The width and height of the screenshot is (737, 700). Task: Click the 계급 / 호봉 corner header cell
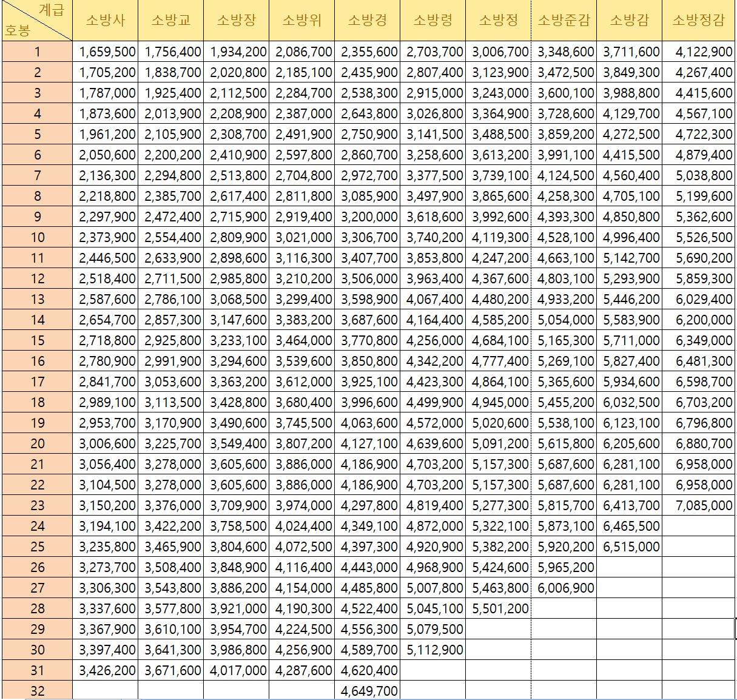click(37, 21)
